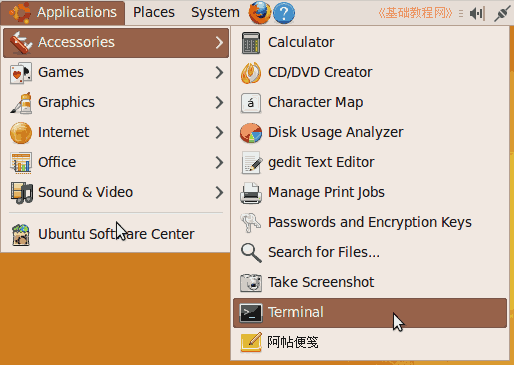Click the sticky note icon for 阿帖便笺

pyautogui.click(x=251, y=342)
